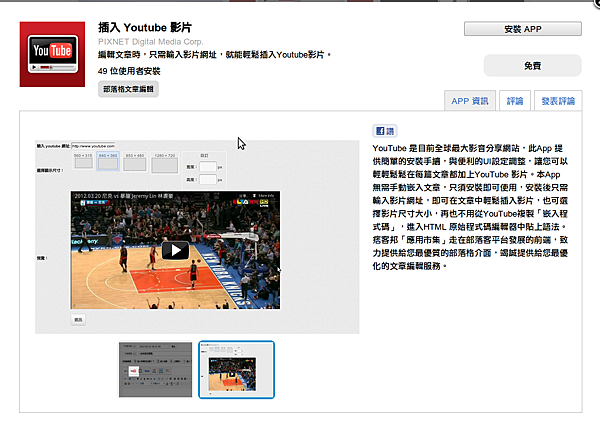The width and height of the screenshot is (600, 432).
Task: Open the APP 資訊 tab
Action: [x=470, y=101]
